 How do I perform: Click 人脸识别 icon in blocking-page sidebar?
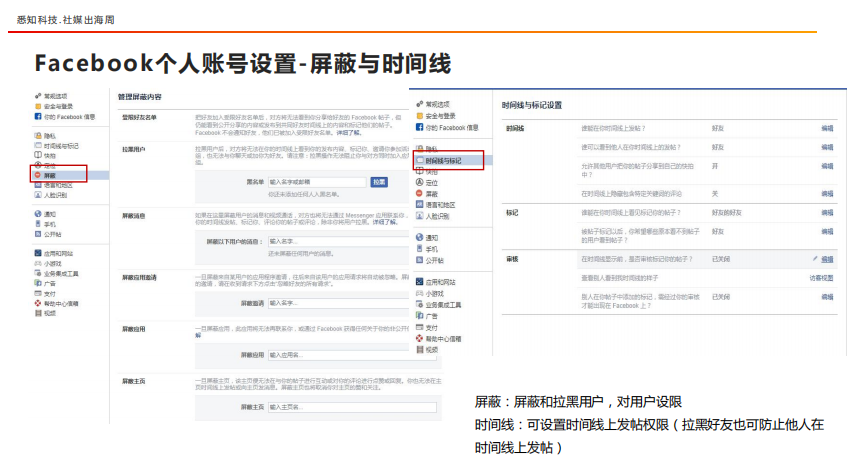click(38, 195)
